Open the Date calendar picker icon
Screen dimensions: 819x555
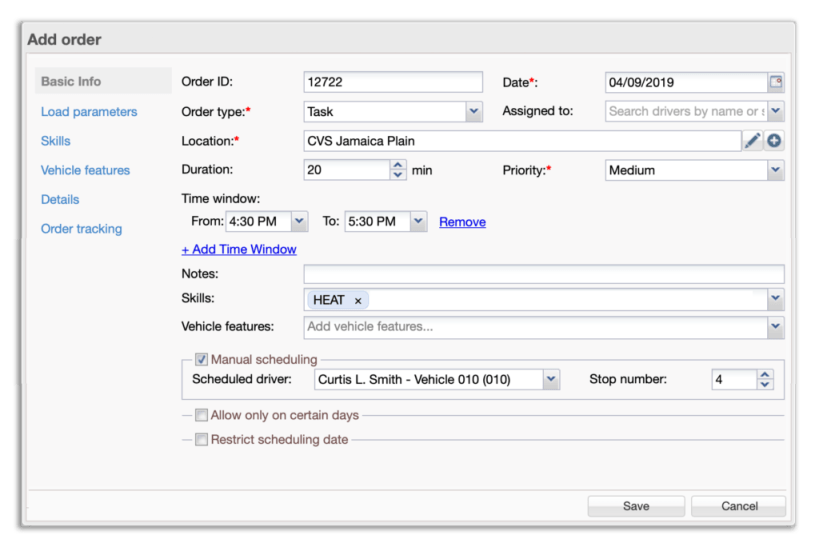point(775,82)
